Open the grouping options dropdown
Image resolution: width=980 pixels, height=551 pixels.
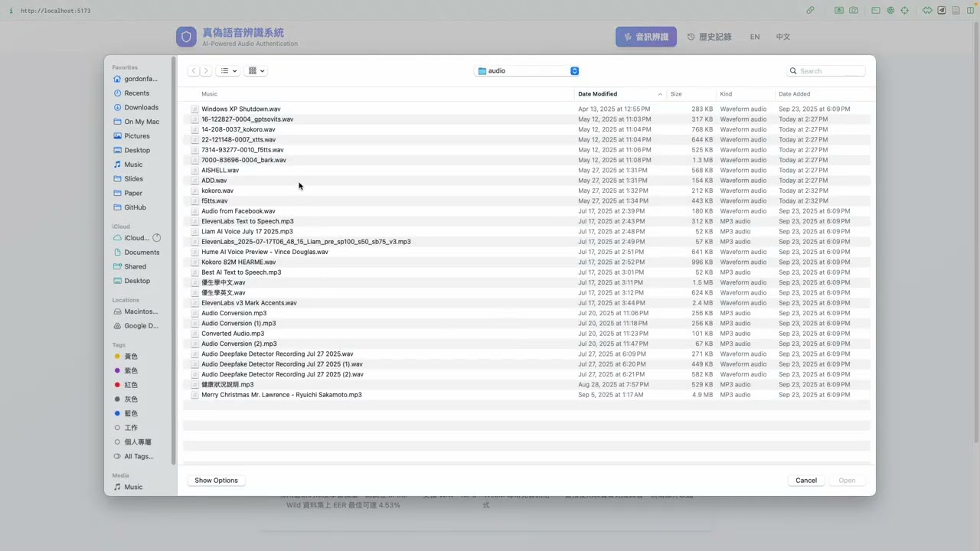tap(256, 71)
